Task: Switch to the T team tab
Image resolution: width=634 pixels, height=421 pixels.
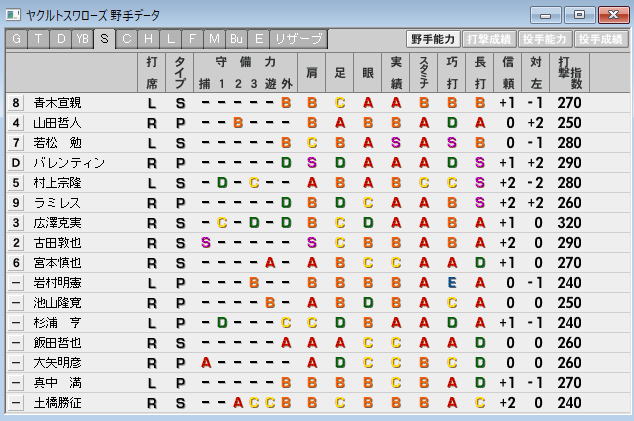Action: point(38,39)
